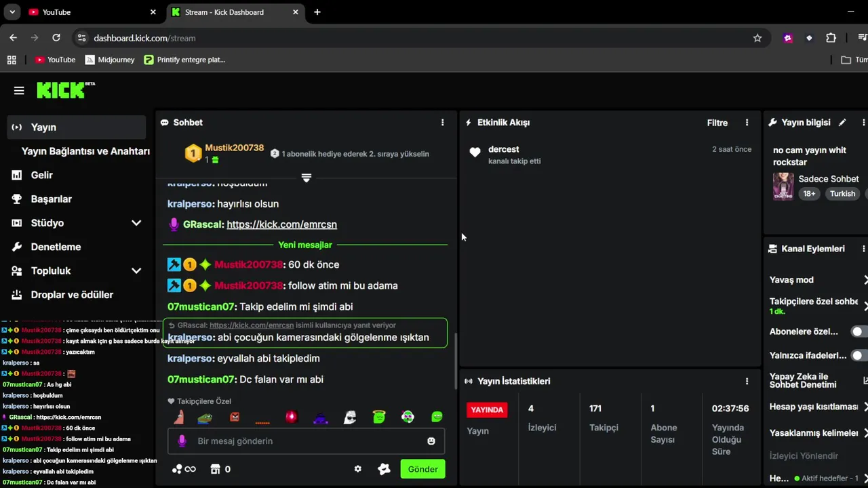
Task: Open Yayın Bağlantısı ve Anahtarı page
Action: point(85,151)
